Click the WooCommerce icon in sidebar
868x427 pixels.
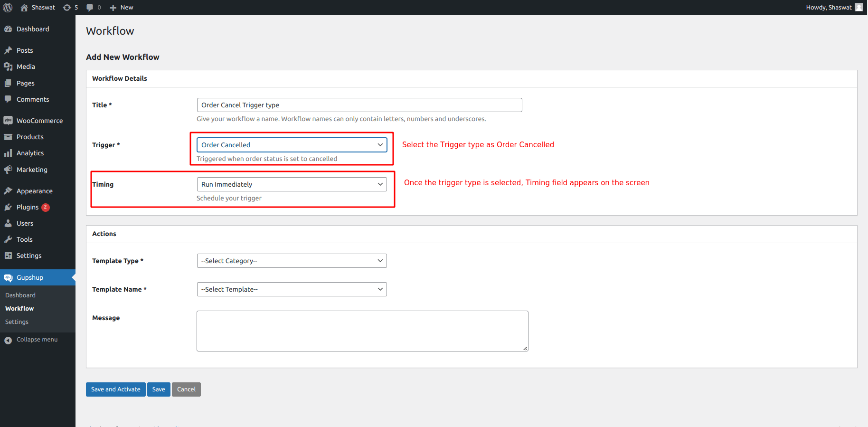coord(8,121)
